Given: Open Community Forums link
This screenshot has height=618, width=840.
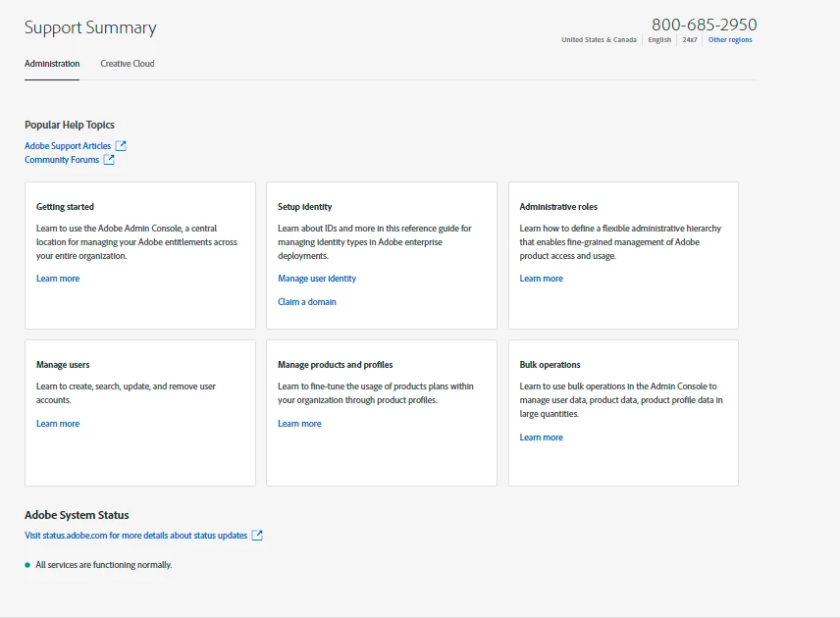Looking at the screenshot, I should pyautogui.click(x=62, y=160).
